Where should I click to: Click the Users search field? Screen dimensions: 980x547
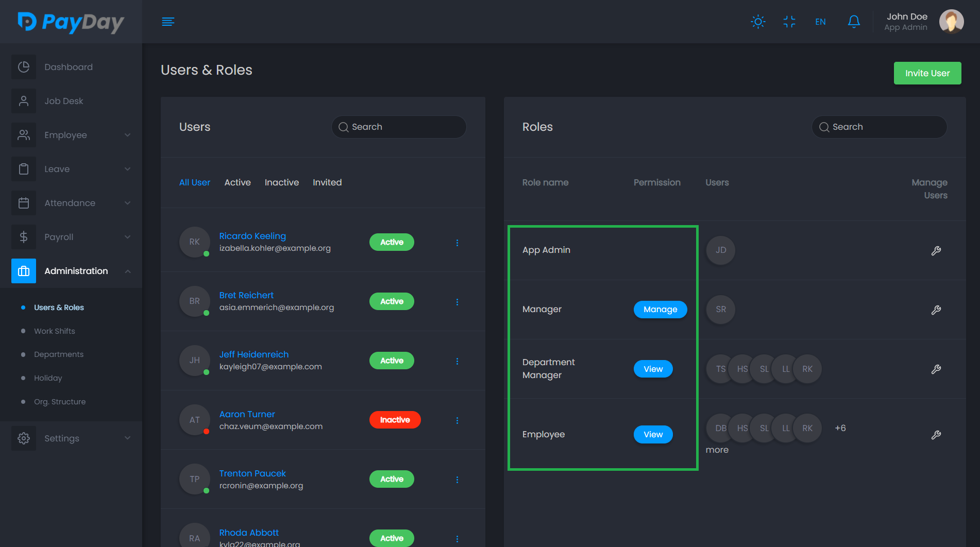coord(399,127)
